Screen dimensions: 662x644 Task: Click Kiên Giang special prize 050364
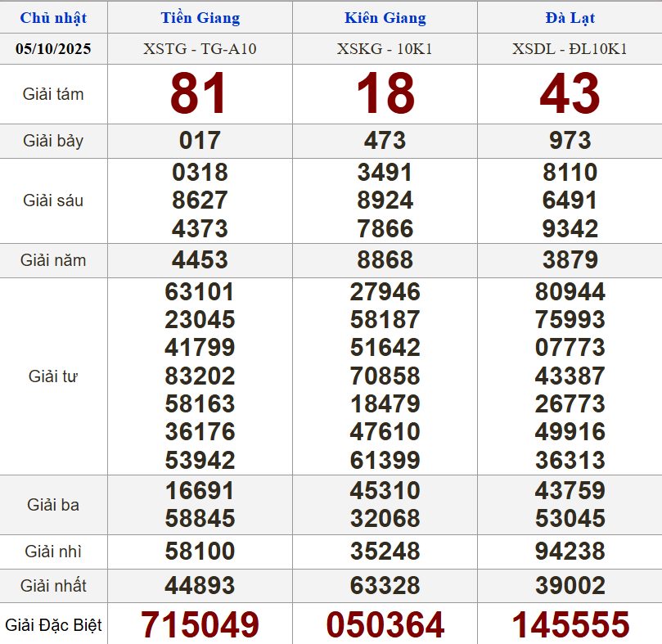coord(385,625)
